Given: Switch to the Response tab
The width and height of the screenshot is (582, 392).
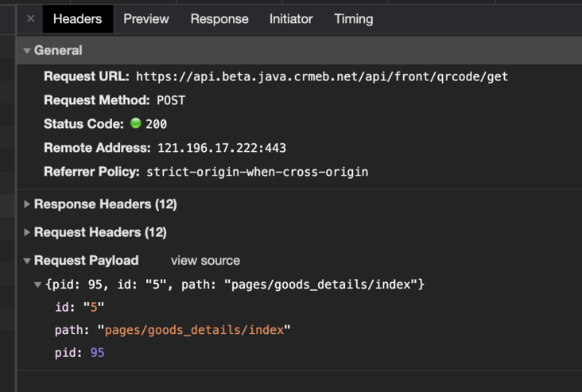Looking at the screenshot, I should (x=219, y=18).
